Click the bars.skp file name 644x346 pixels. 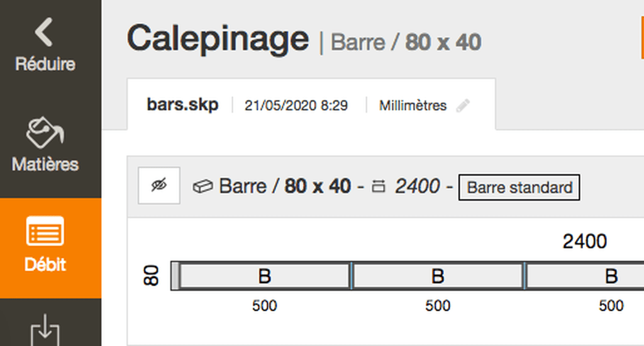click(x=183, y=105)
